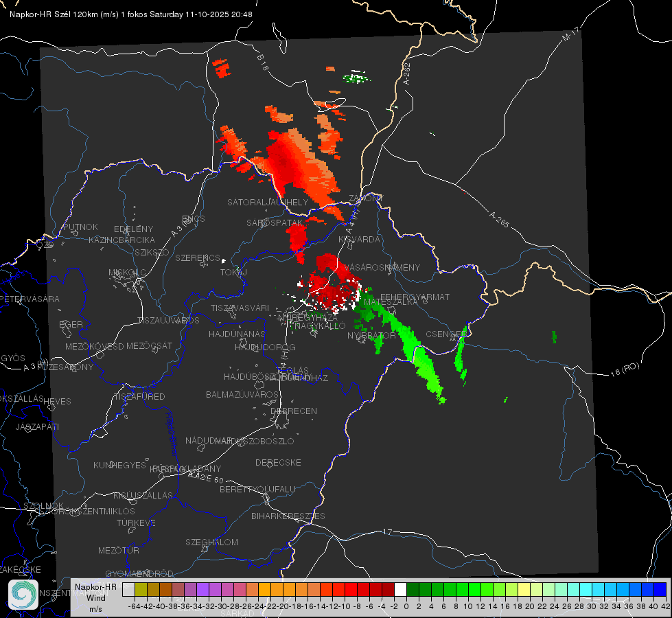Click the KISÚJSZÁLLÁS label
The width and height of the screenshot is (672, 618).
[143, 495]
